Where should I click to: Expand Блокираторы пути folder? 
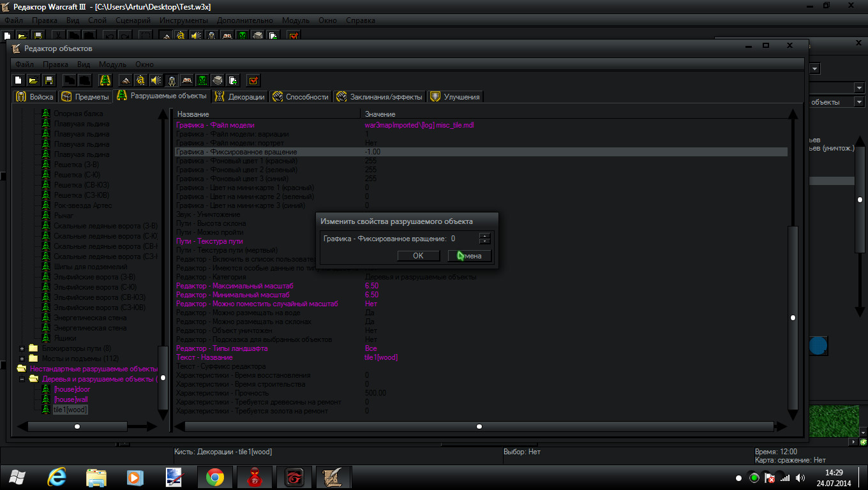22,348
